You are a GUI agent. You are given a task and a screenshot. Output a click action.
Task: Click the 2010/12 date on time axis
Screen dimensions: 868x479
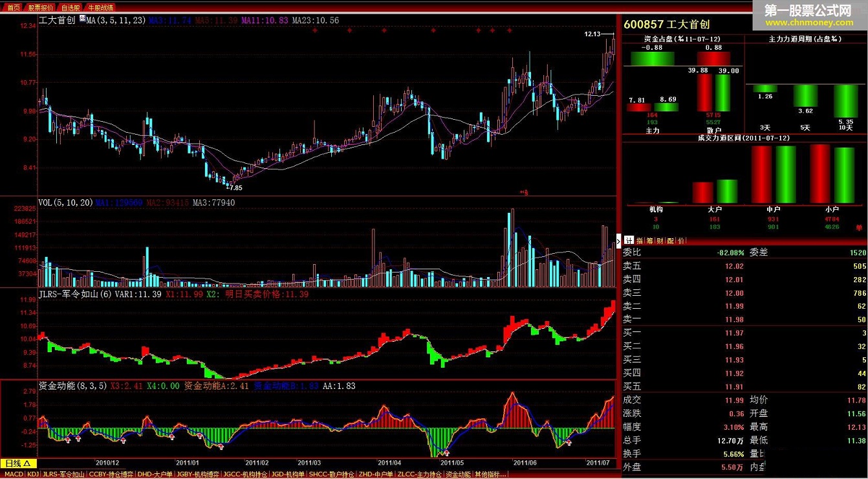(x=107, y=463)
